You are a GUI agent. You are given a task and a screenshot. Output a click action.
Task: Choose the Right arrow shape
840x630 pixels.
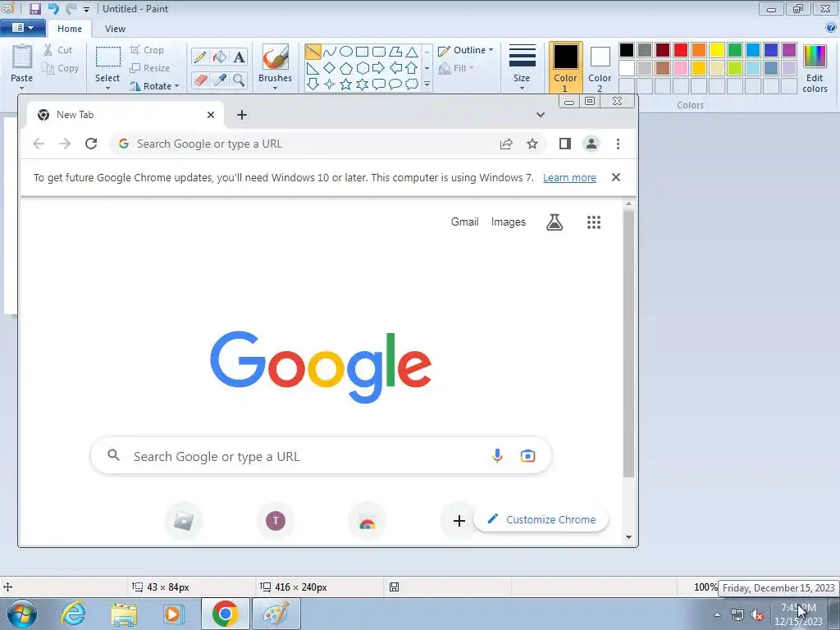tap(378, 68)
